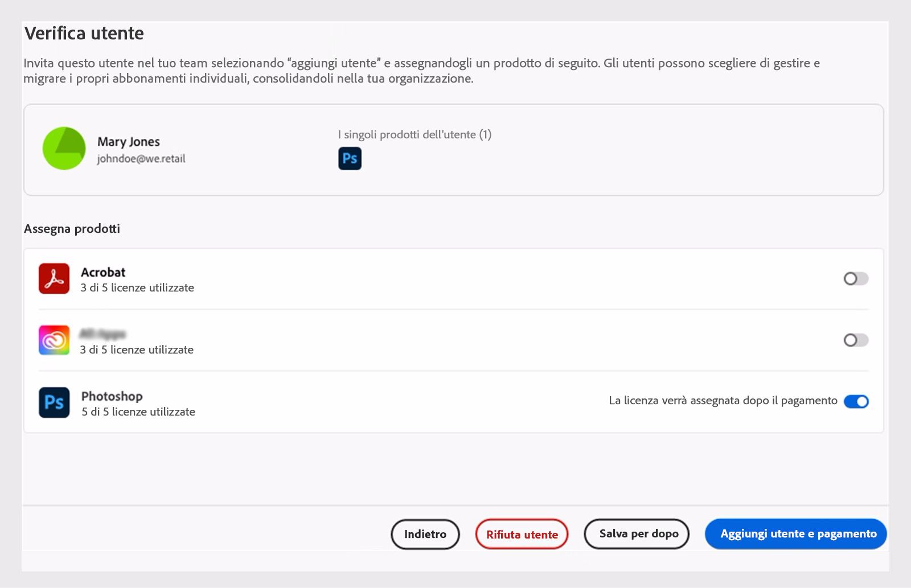Reject the user with Rifiuta utente
The image size is (911, 588).
pos(522,534)
